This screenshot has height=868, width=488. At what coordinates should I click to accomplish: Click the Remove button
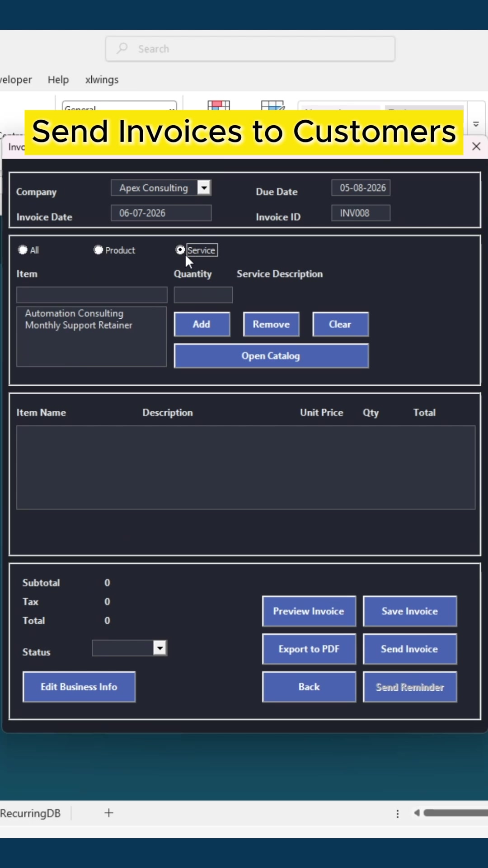pyautogui.click(x=271, y=324)
